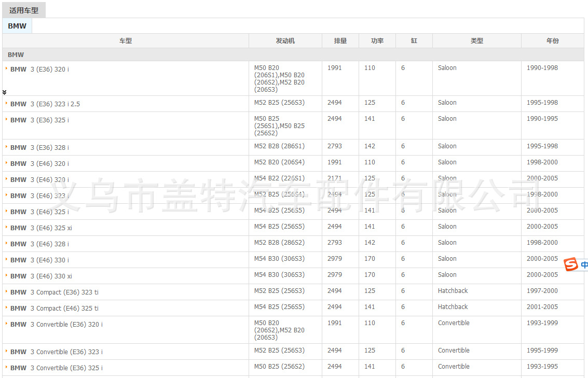Image resolution: width=588 pixels, height=378 pixels.
Task: Click year cell 1997-2000
Action: click(542, 291)
